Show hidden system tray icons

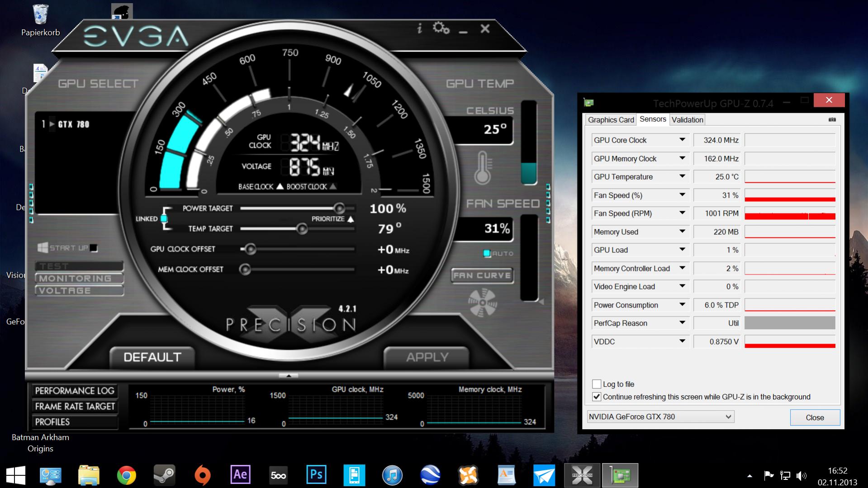tap(749, 476)
